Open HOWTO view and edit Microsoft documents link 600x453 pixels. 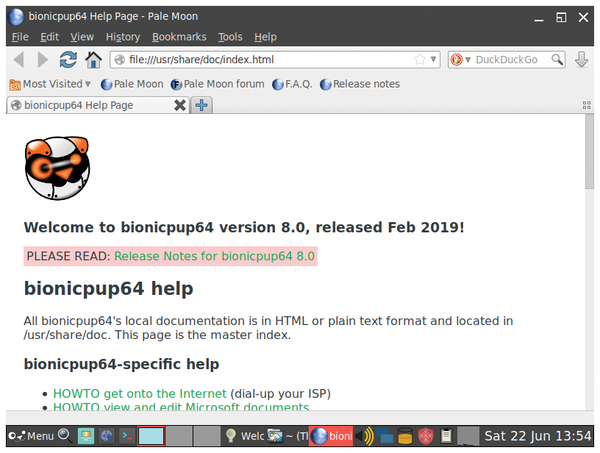(181, 406)
